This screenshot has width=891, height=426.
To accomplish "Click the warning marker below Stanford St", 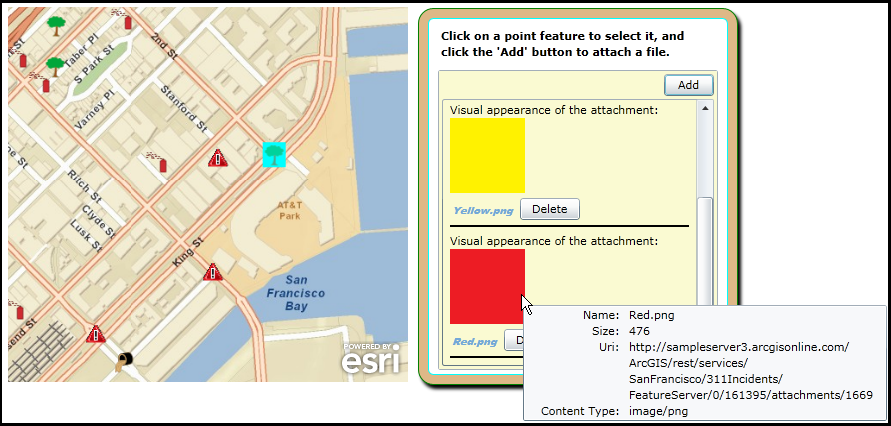I will tap(218, 158).
